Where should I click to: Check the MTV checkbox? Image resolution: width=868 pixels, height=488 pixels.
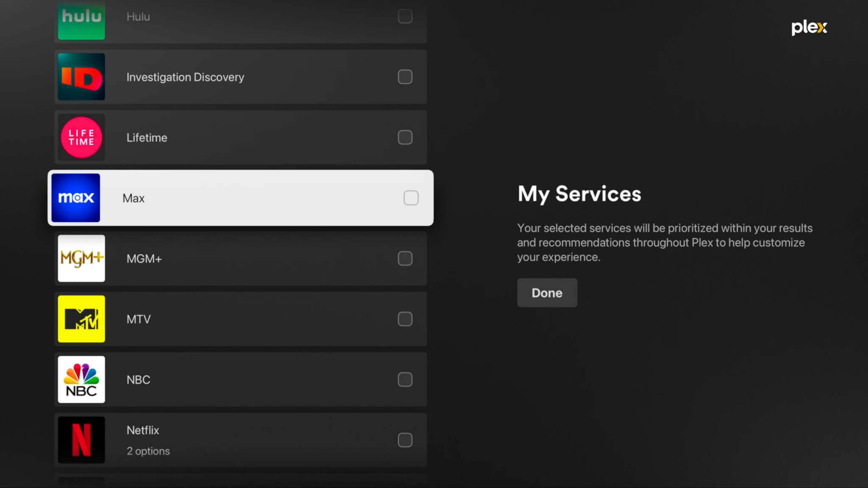pyautogui.click(x=405, y=319)
